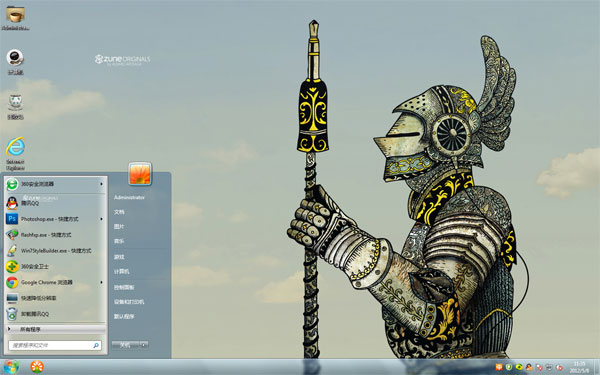Open the Photoshop.exe shortcut
The image size is (600, 375).
click(x=55, y=219)
